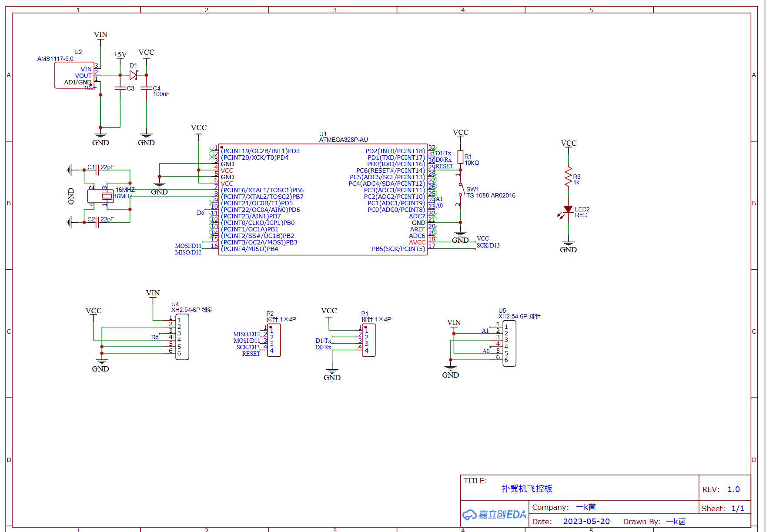Click the U5 XH2.54-6P connector body
This screenshot has height=532, width=766.
pyautogui.click(x=509, y=343)
